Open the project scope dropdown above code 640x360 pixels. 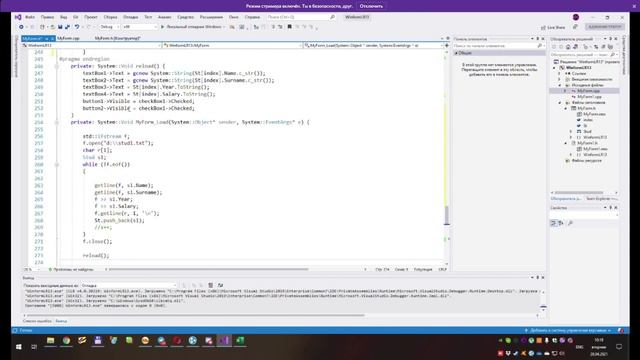coord(91,46)
